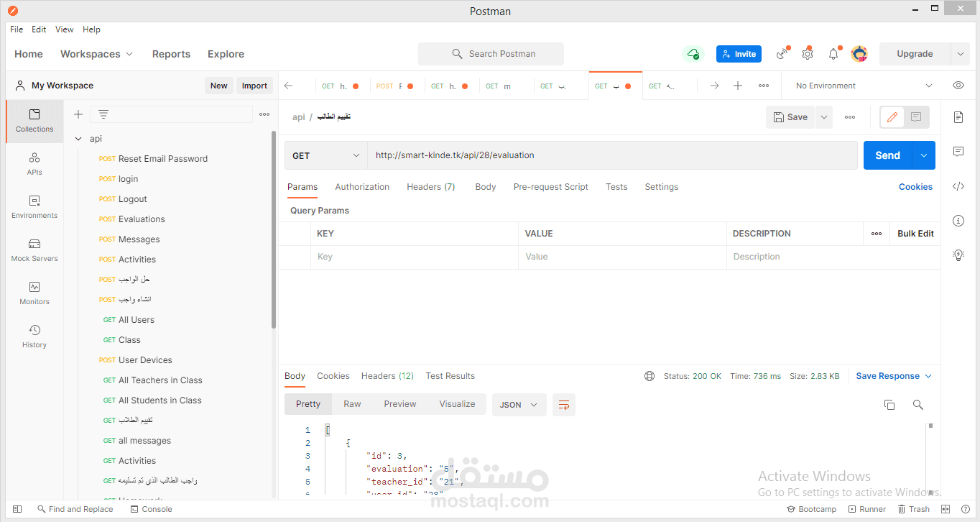980x522 pixels.
Task: Click the request URL input field
Action: coord(612,155)
